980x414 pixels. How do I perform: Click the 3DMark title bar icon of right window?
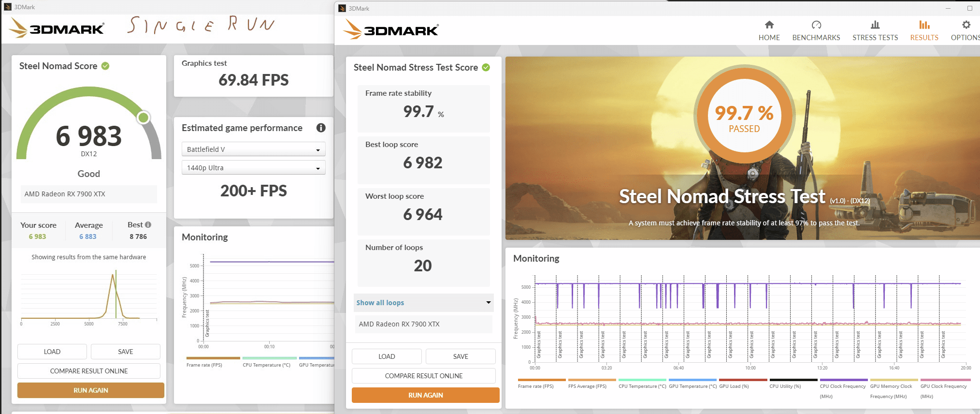[x=342, y=8]
